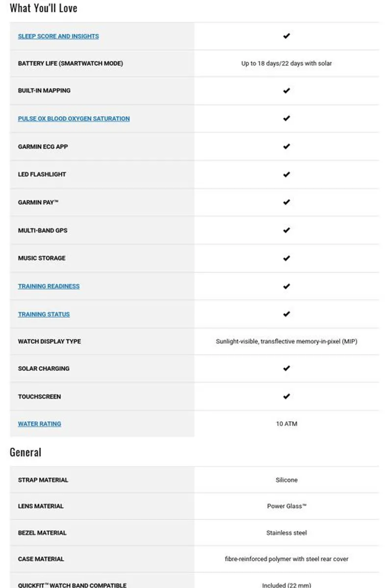
Task: Click the Pulse Ox row checkmark
Action: point(286,118)
